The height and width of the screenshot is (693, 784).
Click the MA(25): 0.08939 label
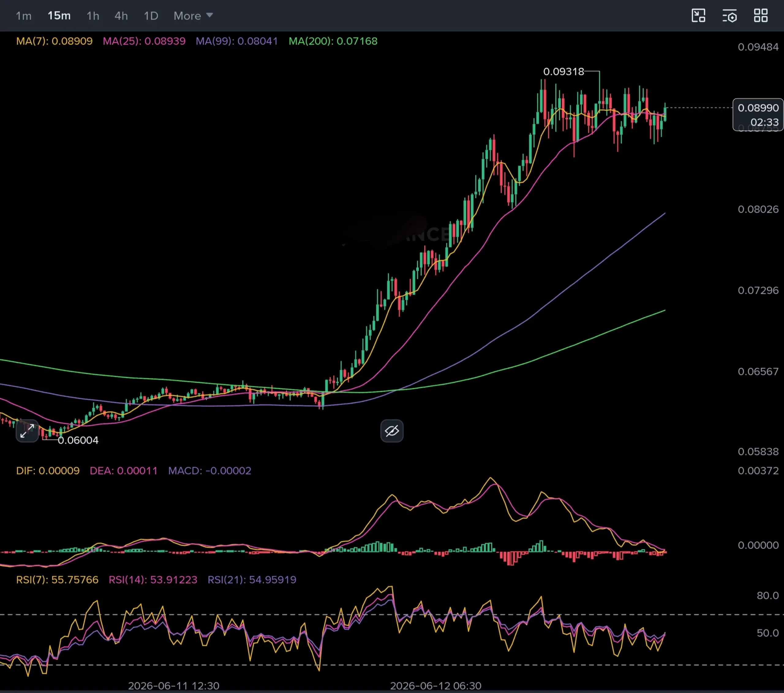144,41
